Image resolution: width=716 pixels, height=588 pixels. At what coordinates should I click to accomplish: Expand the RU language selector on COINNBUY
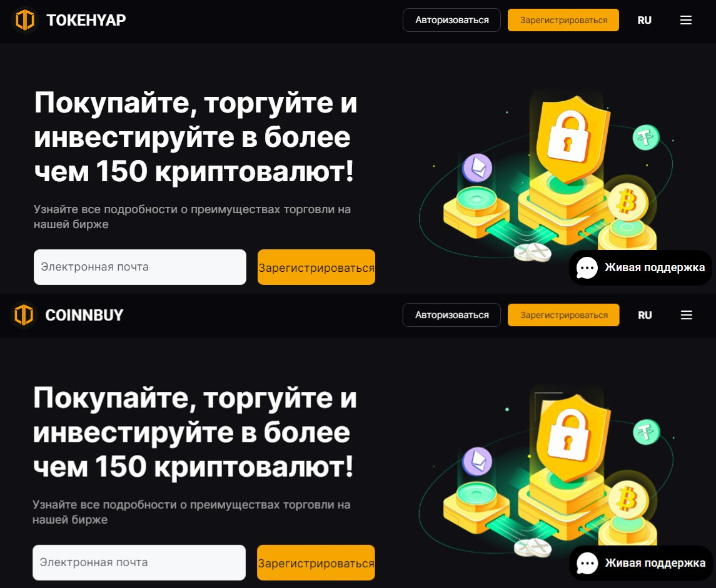pos(645,315)
